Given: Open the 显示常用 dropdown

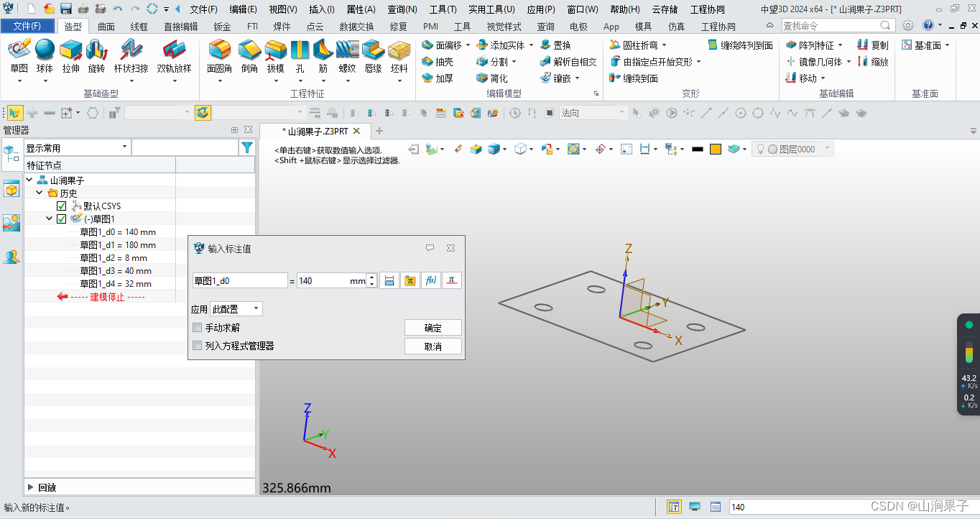Looking at the screenshot, I should [77, 148].
